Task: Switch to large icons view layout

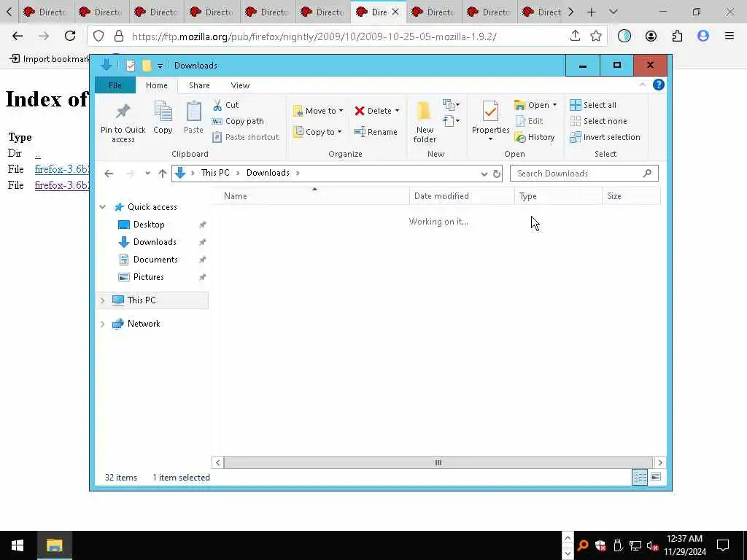Action: pos(656,477)
